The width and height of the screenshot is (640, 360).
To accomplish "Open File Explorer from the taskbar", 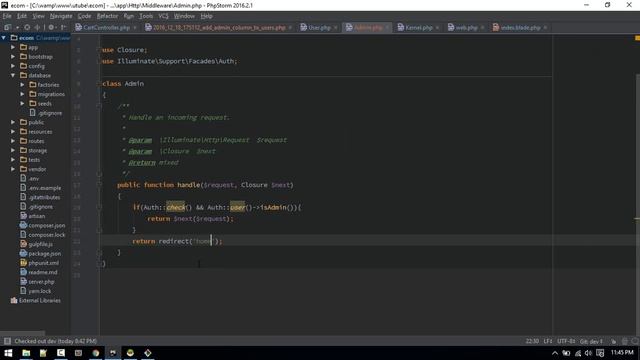I will point(26,353).
